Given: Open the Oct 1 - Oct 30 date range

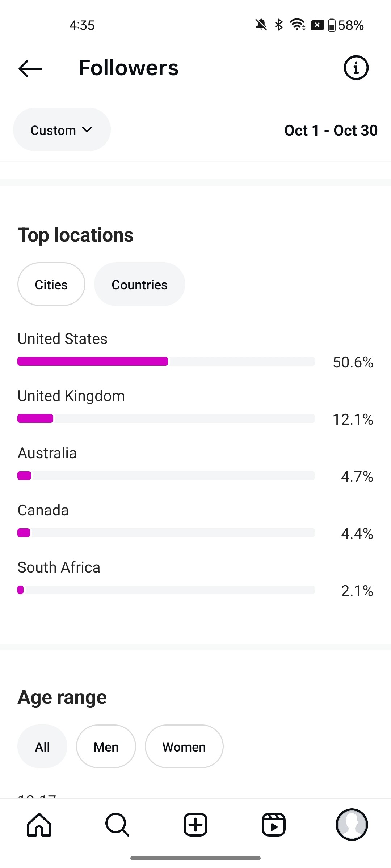Looking at the screenshot, I should [x=331, y=130].
